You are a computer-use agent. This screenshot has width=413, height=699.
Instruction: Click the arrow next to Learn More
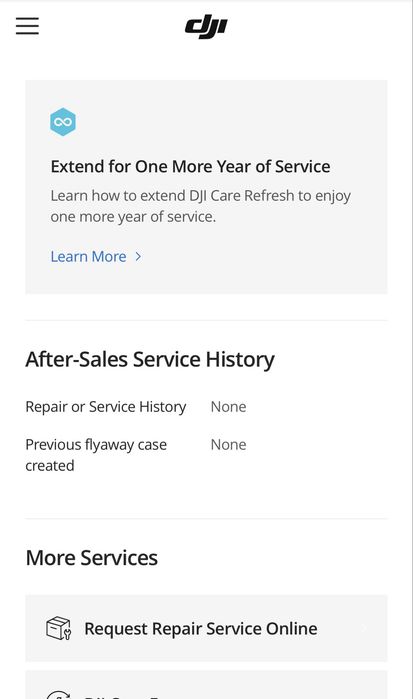coord(138,256)
